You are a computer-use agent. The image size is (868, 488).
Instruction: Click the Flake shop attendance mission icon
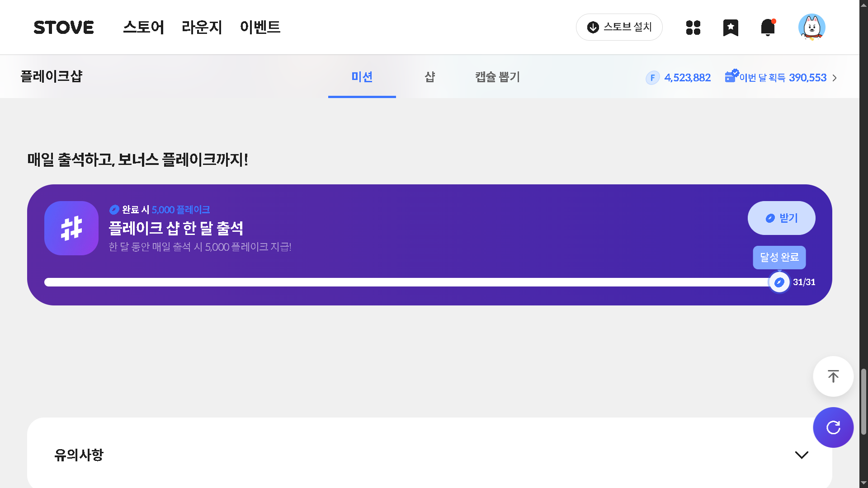(x=71, y=228)
